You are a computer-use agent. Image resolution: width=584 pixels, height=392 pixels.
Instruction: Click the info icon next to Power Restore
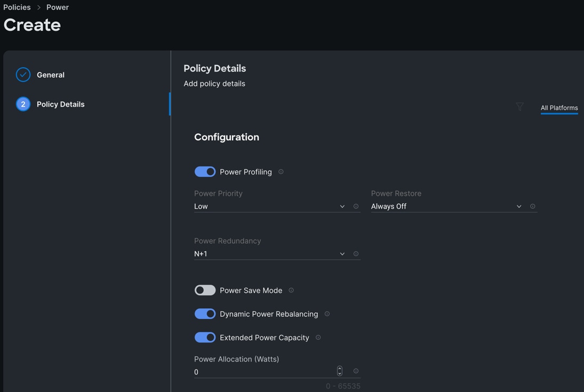pos(532,206)
